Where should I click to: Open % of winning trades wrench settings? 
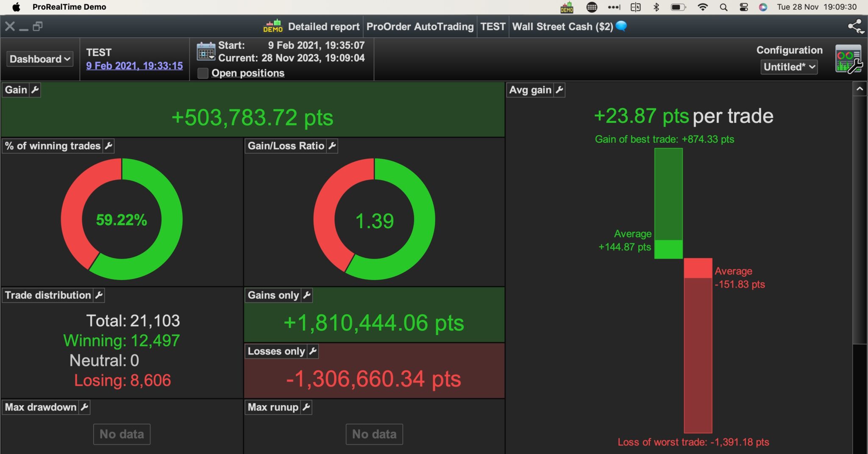(x=108, y=146)
